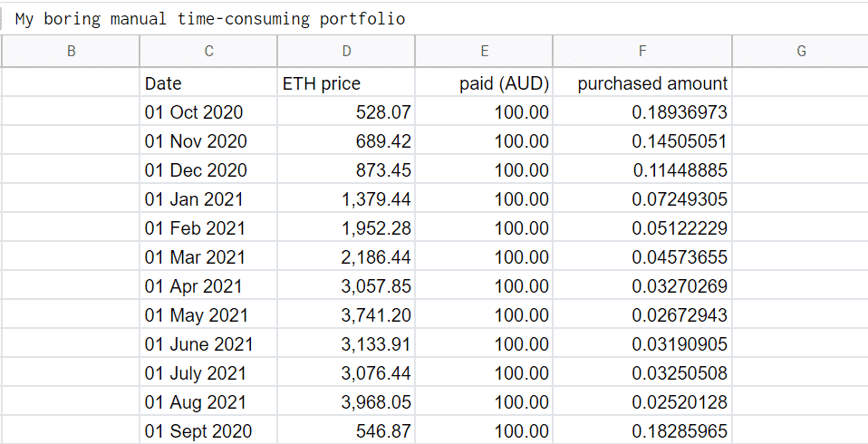Select the '01 Sept 2020' date cell
The width and height of the screenshot is (868, 444).
coord(208,431)
